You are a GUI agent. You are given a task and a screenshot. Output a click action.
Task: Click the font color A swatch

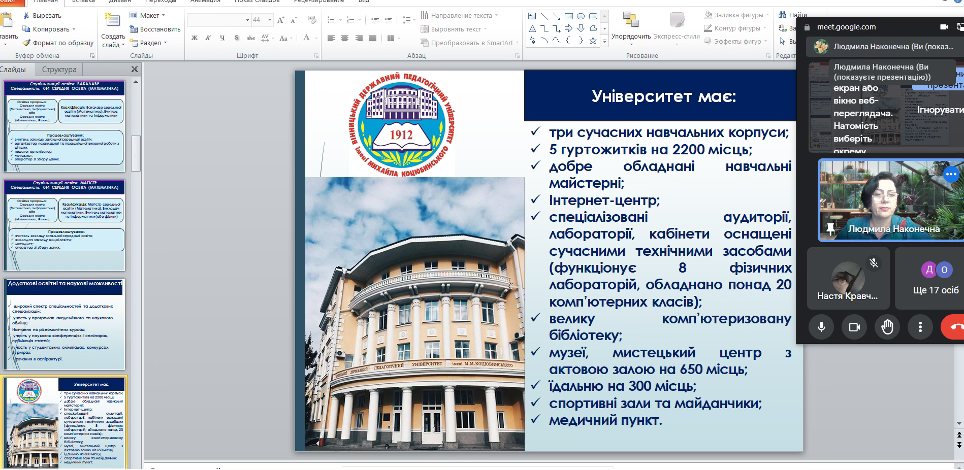click(306, 38)
